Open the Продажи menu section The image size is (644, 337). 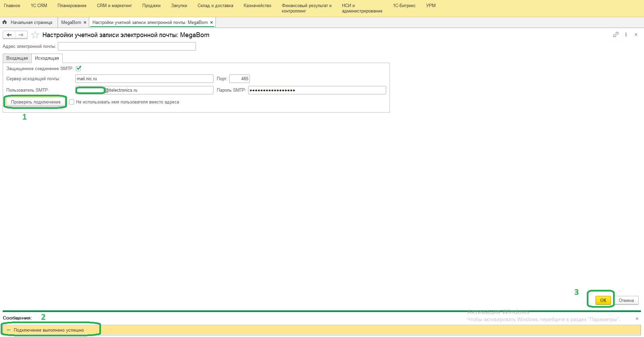[151, 6]
